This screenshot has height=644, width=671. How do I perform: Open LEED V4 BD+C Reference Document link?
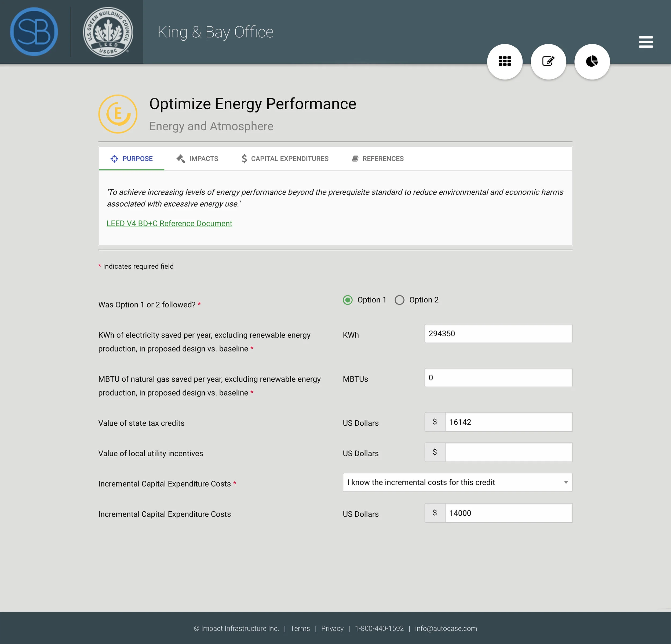pos(169,223)
